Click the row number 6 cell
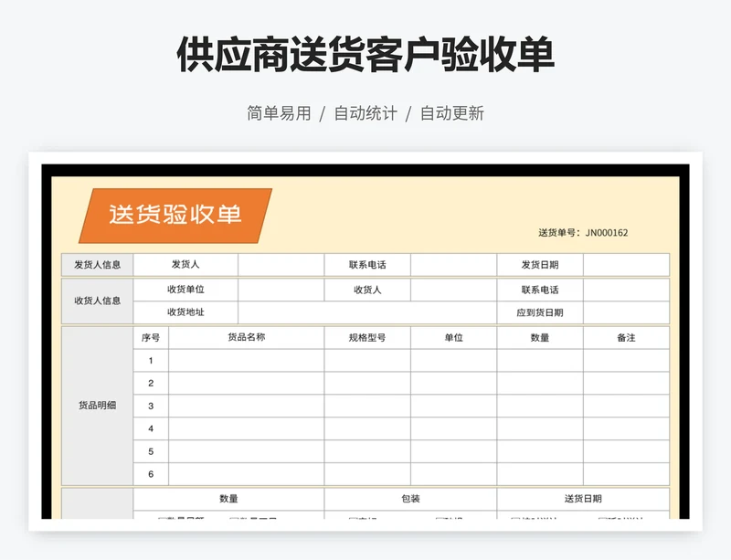Image resolution: width=731 pixels, height=560 pixels. (151, 474)
